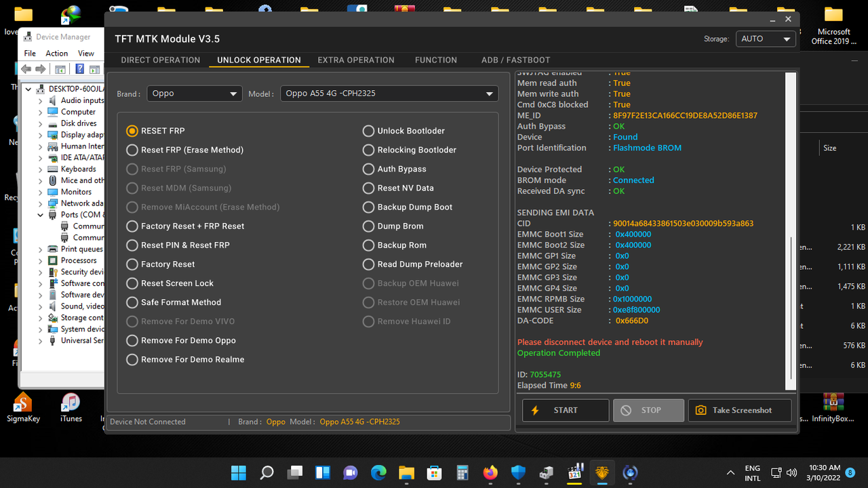Switch to the EXTRA OPERATION tab
This screenshot has height=488, width=868.
click(x=356, y=60)
